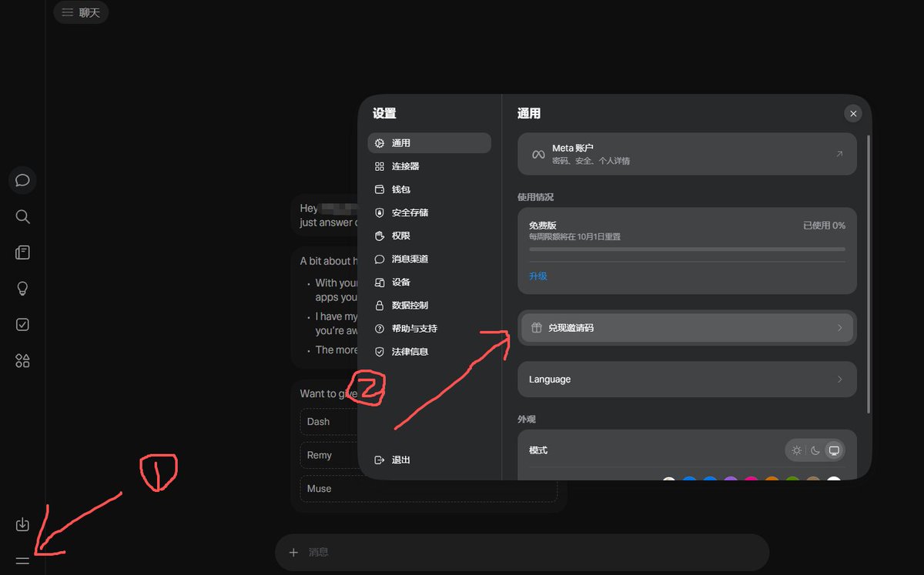
Task: Select 通用 in the settings menu
Action: [x=429, y=143]
